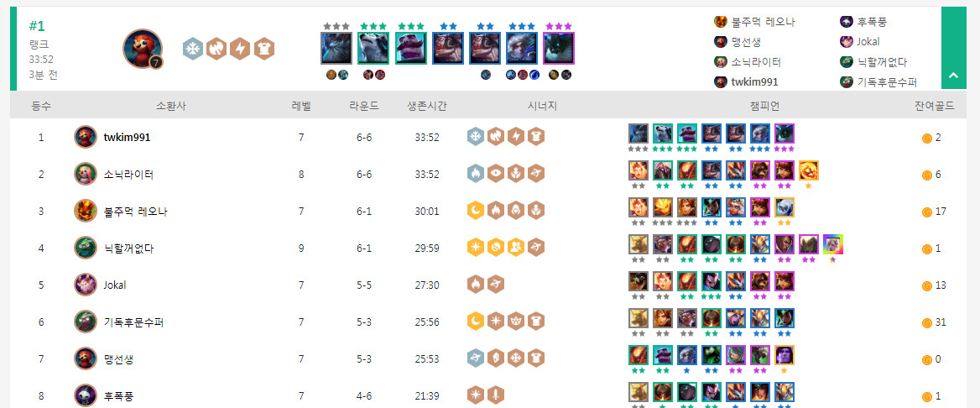Click the Jokal link in the participants list

pyautogui.click(x=868, y=42)
